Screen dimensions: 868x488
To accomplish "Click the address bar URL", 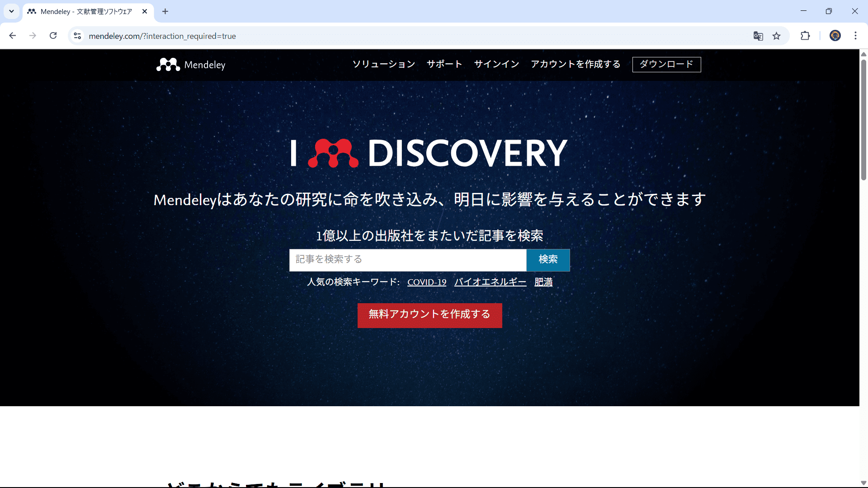I will click(162, 36).
